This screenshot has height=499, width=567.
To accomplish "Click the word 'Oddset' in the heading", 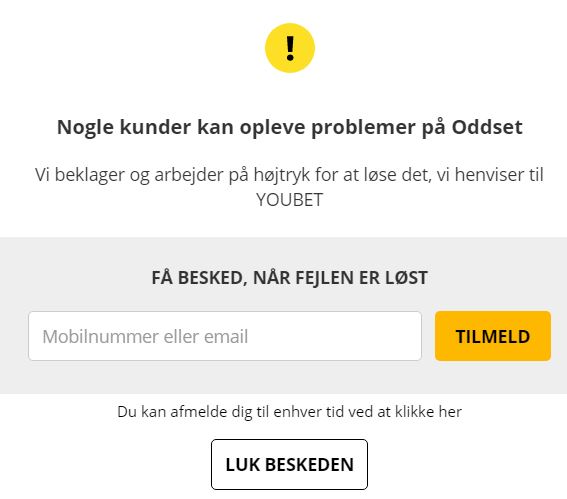I will pyautogui.click(x=487, y=127).
